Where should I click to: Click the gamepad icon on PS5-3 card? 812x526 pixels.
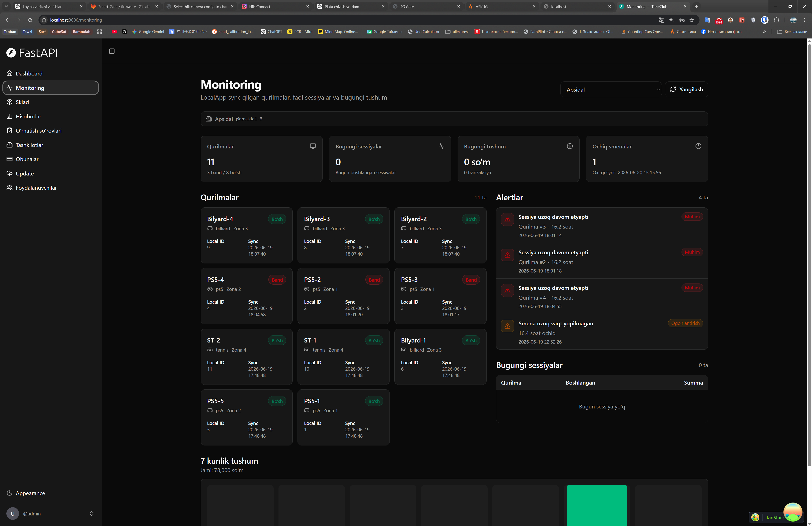coord(404,289)
